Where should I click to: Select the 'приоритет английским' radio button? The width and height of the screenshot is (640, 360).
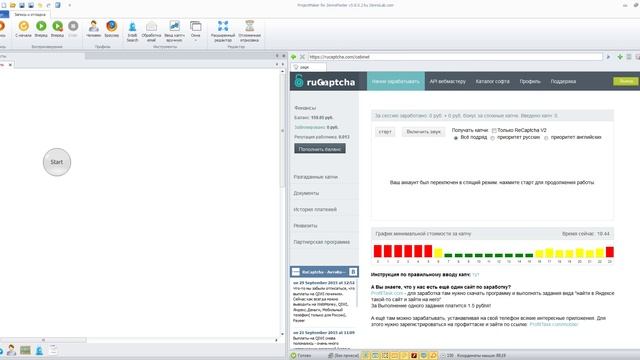point(546,138)
